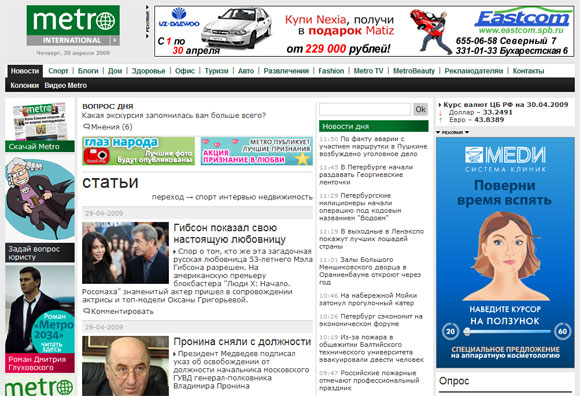This screenshot has height=396, width=580.
Task: Click the Ok search button
Action: (x=421, y=109)
